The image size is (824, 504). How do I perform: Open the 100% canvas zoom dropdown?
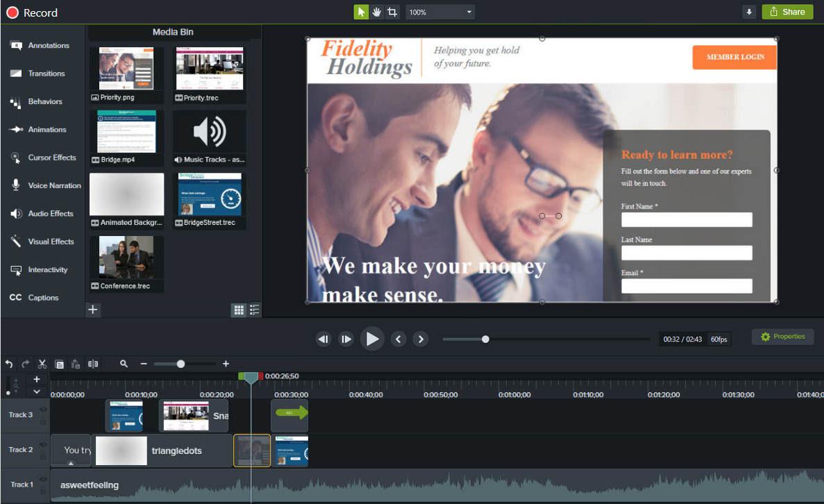click(x=440, y=12)
